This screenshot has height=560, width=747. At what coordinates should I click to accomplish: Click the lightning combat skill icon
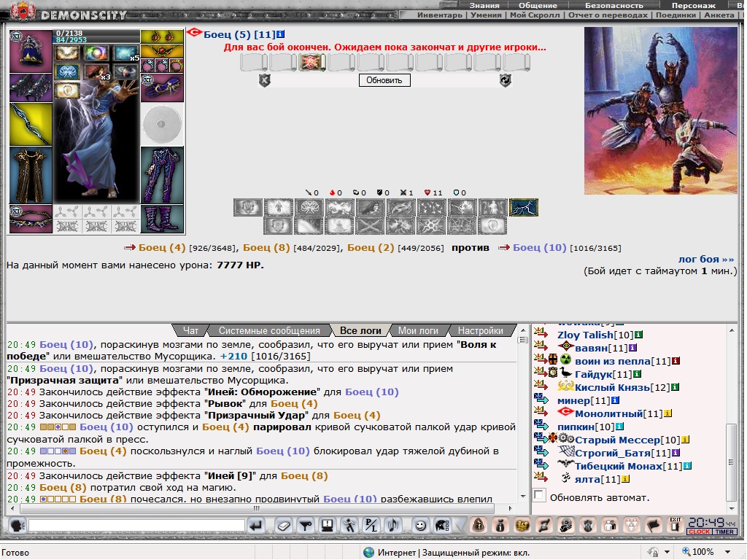click(523, 208)
